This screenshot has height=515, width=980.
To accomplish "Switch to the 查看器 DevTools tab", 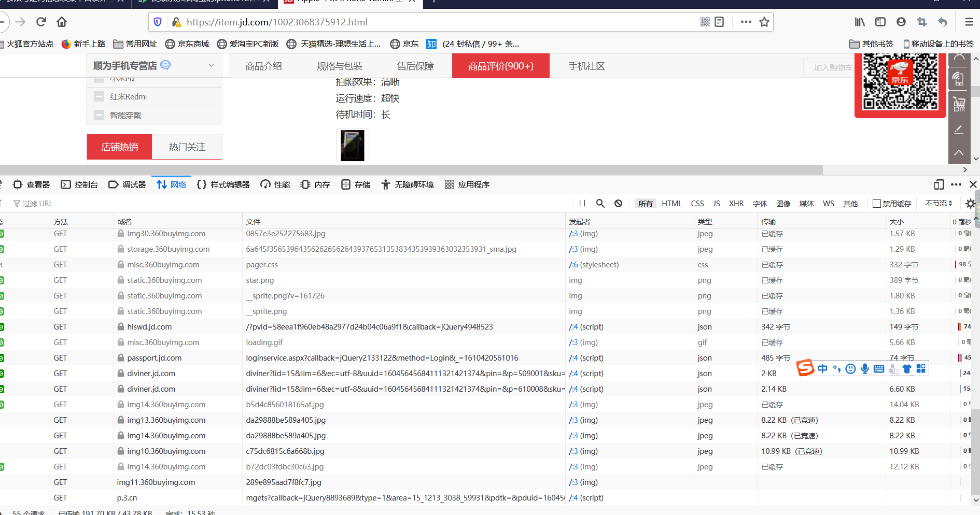I will point(32,185).
